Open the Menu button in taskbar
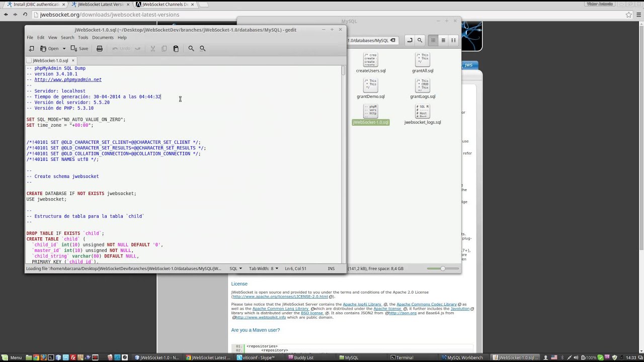The image size is (644, 362). coord(12,357)
